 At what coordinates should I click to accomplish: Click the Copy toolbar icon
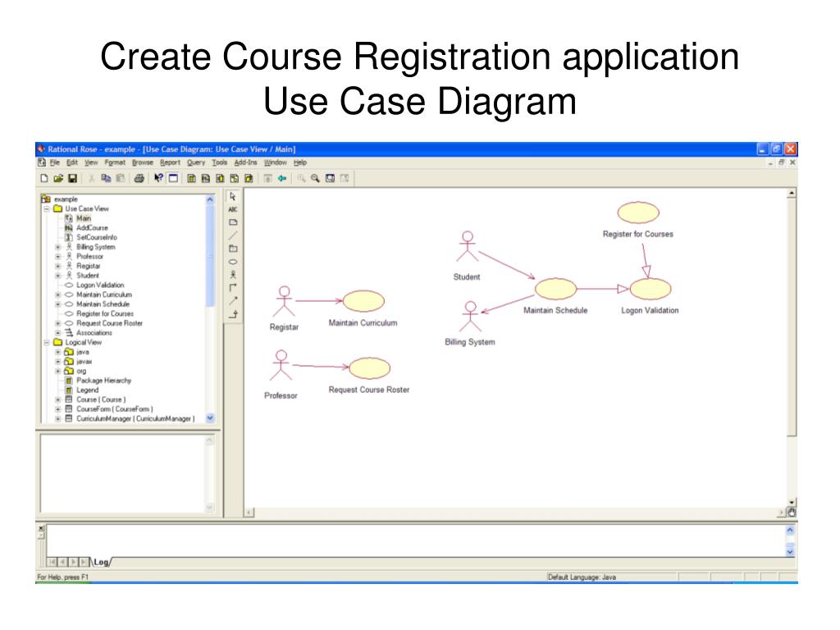click(x=106, y=178)
